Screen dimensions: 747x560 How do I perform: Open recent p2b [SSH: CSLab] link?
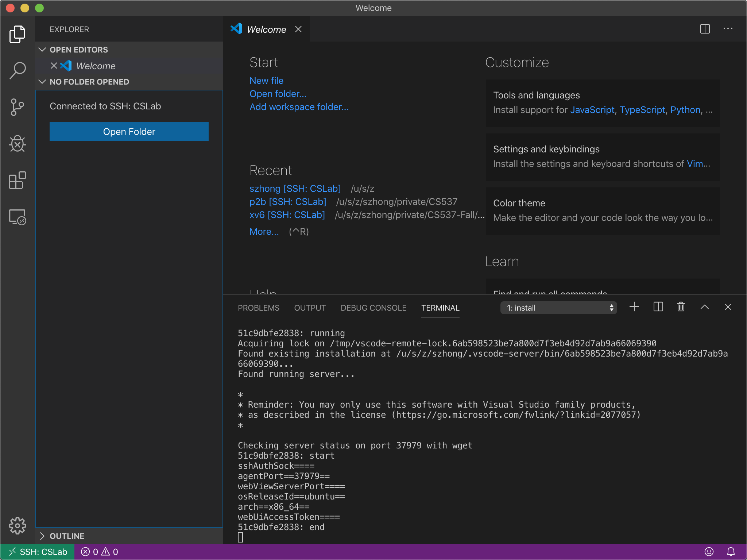pyautogui.click(x=287, y=202)
